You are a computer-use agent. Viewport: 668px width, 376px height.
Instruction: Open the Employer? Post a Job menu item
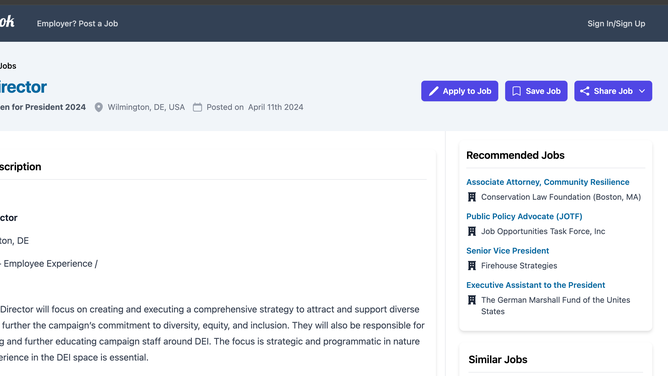[x=77, y=24]
